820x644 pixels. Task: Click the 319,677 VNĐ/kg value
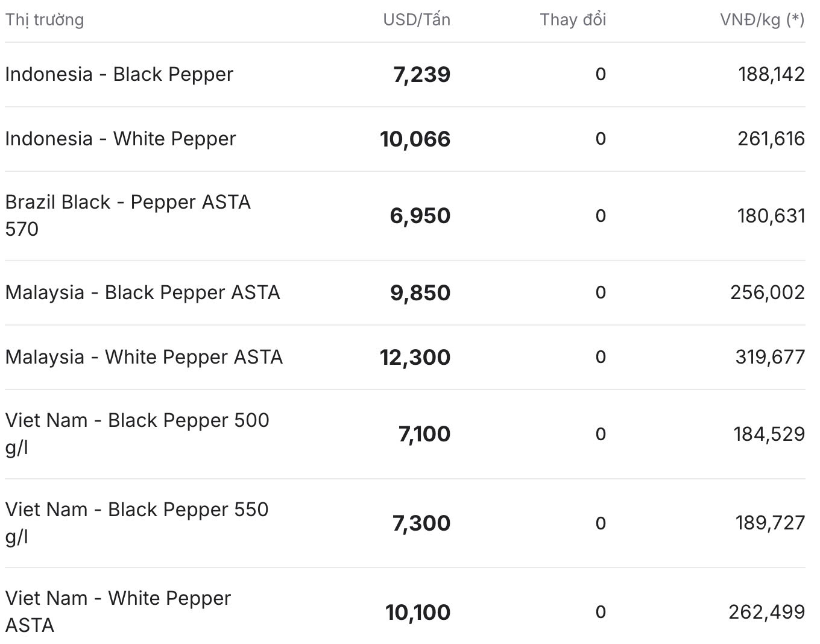coord(770,357)
